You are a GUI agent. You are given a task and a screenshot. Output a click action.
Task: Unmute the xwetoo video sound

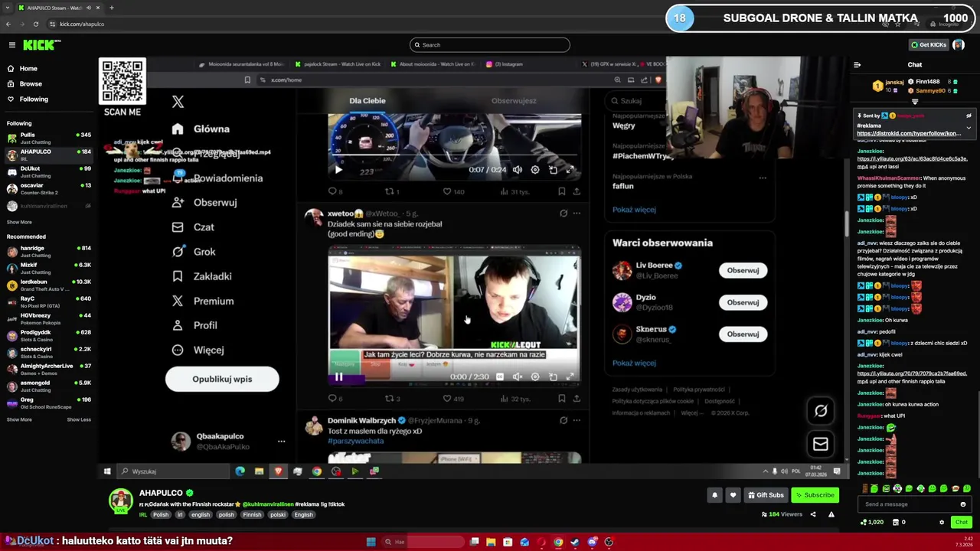tap(518, 377)
